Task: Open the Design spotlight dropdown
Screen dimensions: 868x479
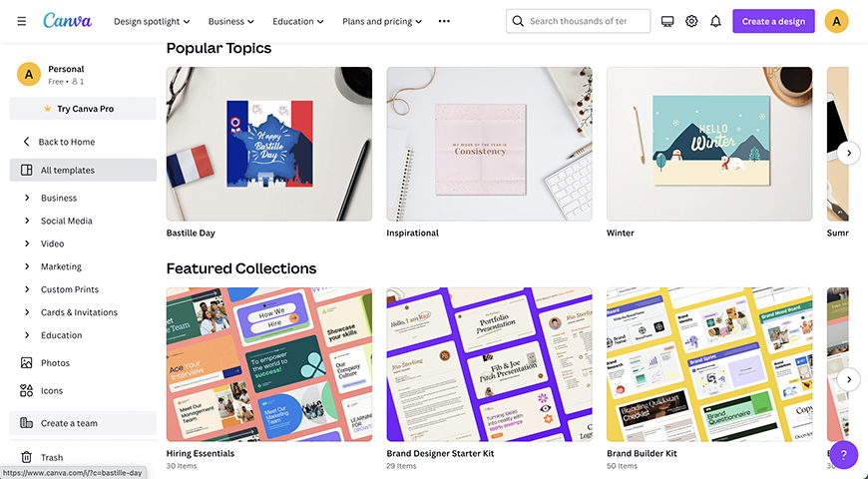Action: (x=152, y=21)
